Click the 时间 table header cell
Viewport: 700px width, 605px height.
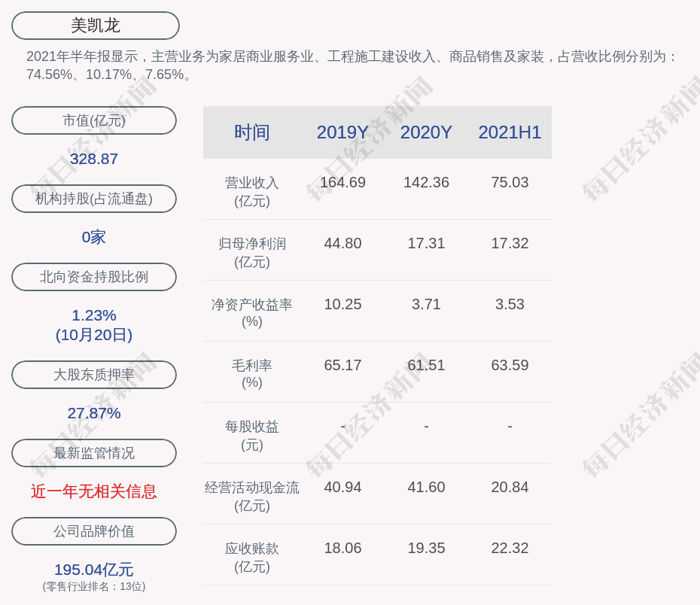(x=251, y=132)
